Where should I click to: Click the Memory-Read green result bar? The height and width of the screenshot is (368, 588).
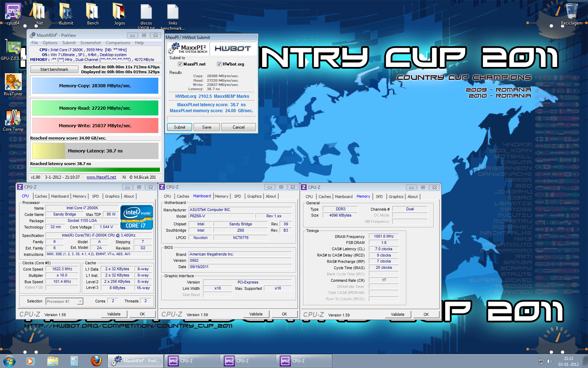click(x=95, y=108)
